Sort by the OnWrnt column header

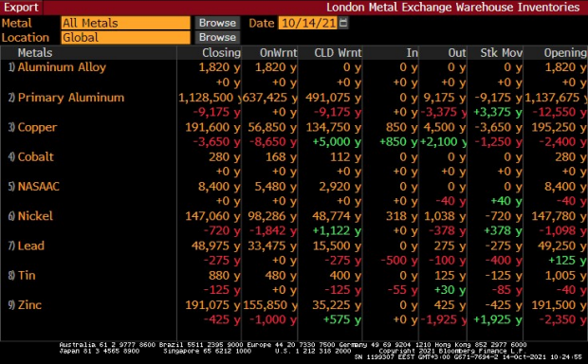[278, 53]
